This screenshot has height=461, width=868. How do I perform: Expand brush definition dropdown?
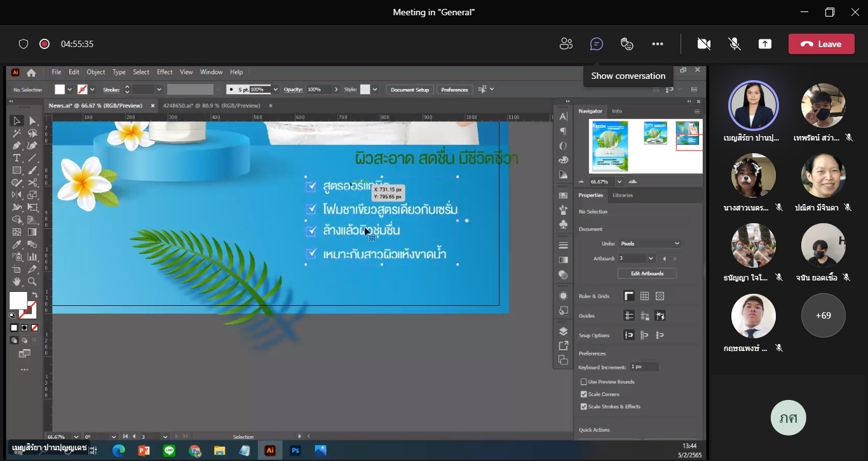tap(275, 90)
